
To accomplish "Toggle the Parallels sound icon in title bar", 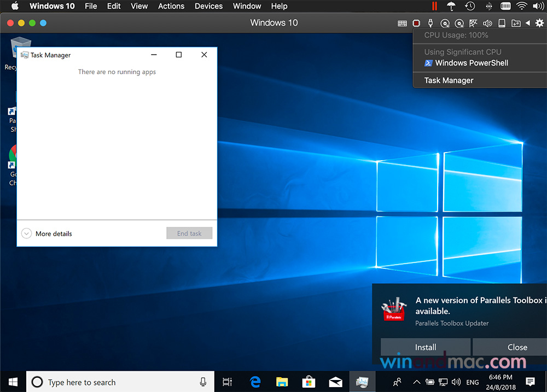I will [487, 23].
